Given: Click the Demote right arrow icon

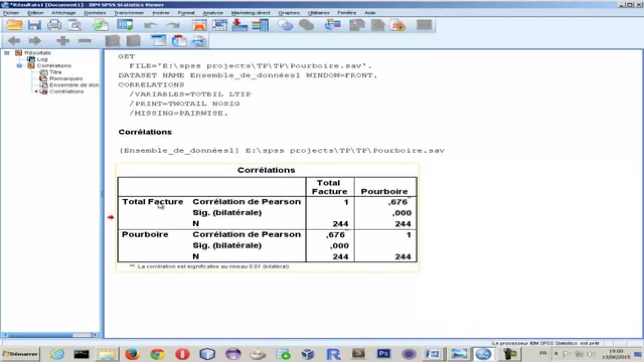Looking at the screenshot, I should coord(35,41).
